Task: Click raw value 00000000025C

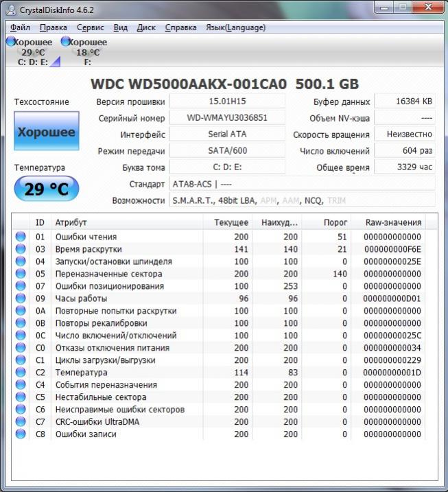Action: point(392,336)
